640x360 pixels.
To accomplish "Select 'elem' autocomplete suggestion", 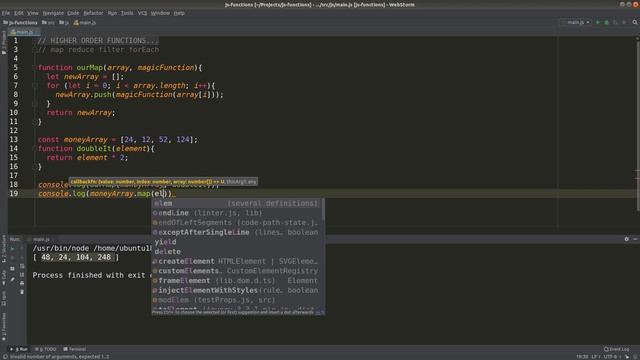I will point(237,203).
